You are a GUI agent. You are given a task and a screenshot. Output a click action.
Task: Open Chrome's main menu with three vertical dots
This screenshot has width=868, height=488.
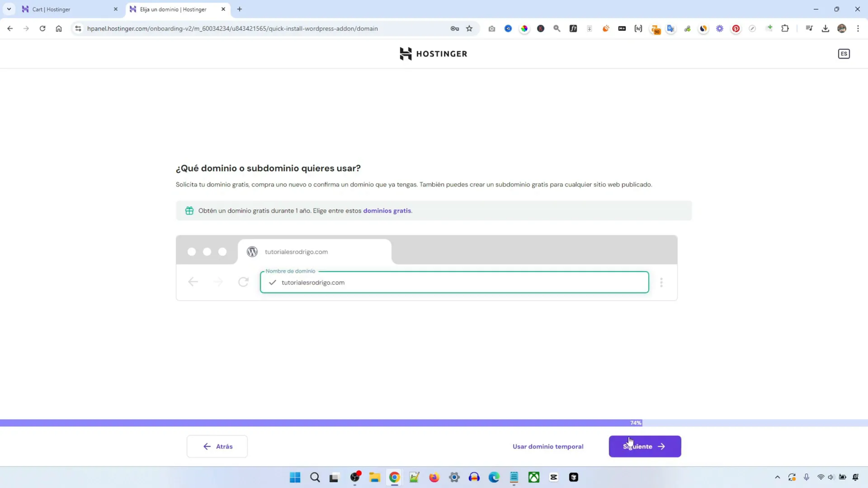858,29
